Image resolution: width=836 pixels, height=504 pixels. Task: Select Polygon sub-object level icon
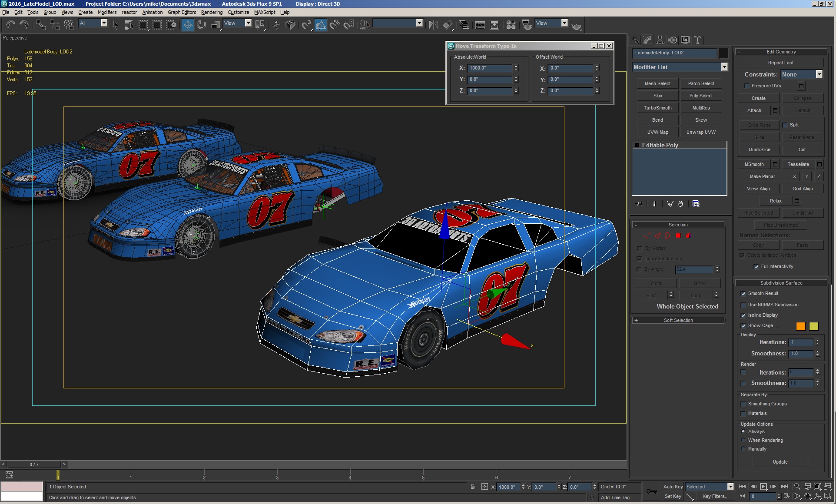[x=678, y=235]
